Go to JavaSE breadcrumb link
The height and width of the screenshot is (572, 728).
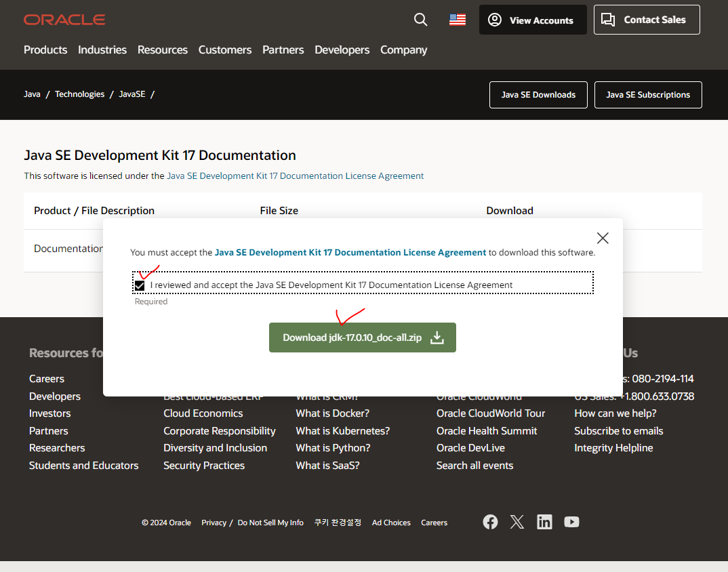click(x=132, y=94)
